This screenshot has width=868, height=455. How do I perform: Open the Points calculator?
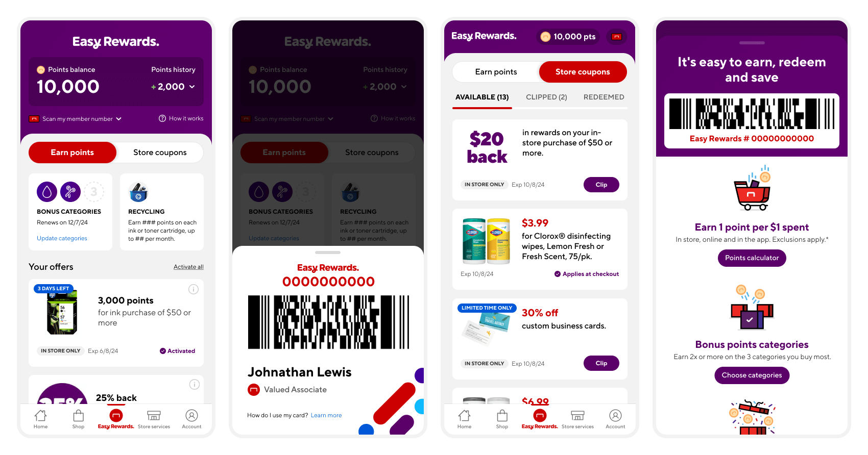(x=752, y=258)
